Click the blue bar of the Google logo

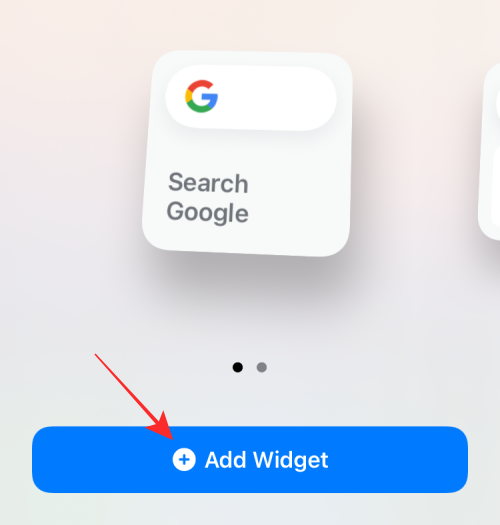[x=209, y=97]
